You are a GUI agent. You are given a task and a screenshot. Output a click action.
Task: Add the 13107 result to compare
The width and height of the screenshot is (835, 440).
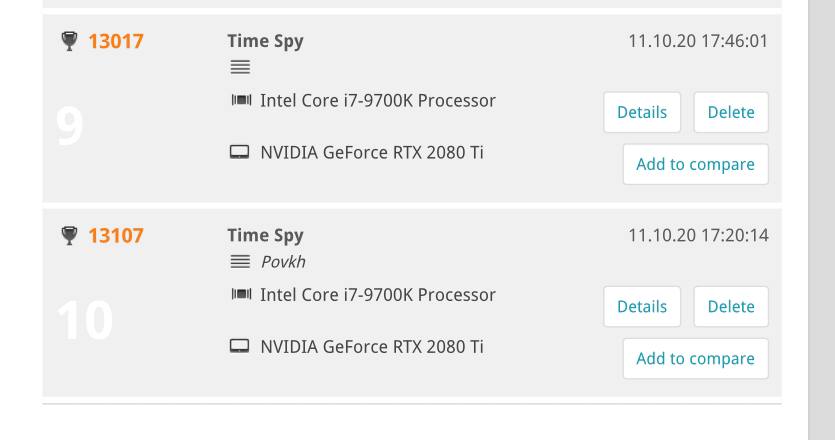coord(695,359)
